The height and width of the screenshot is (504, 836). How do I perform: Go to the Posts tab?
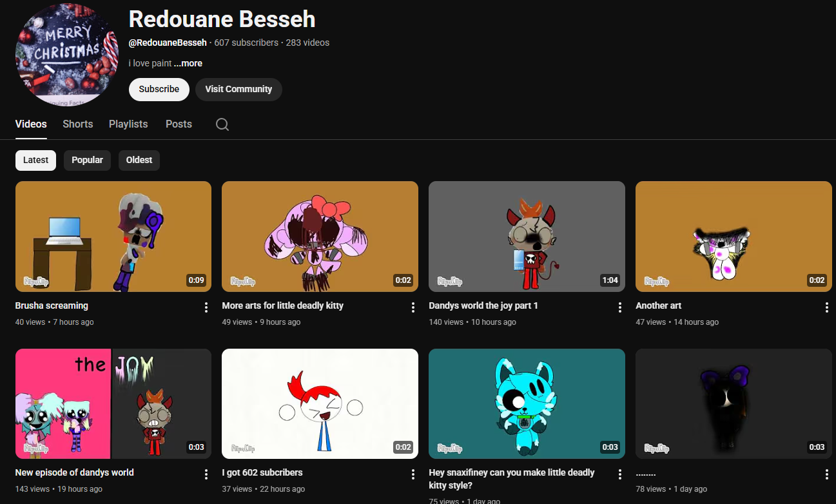coord(179,124)
